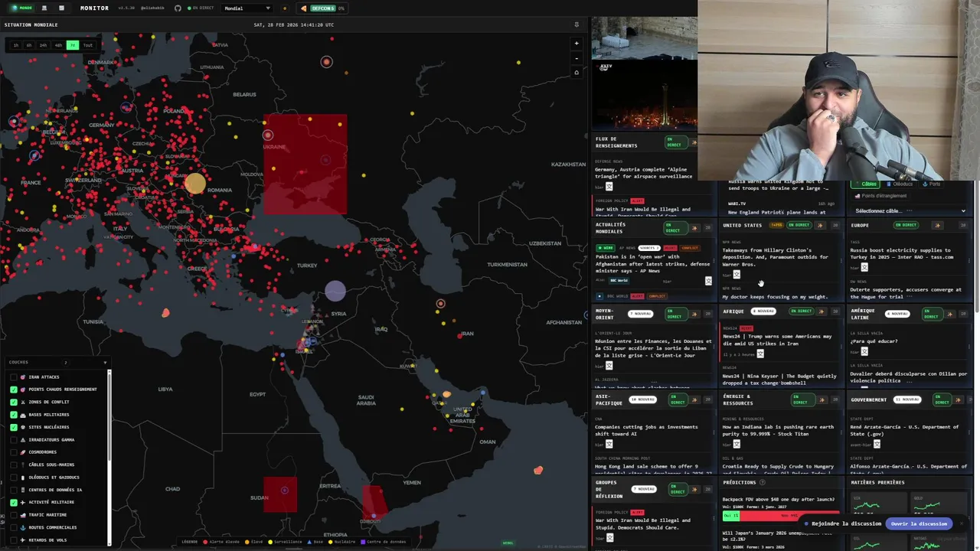Click the translate icon under Hillary Clinton article
The width and height of the screenshot is (980, 551).
[737, 274]
